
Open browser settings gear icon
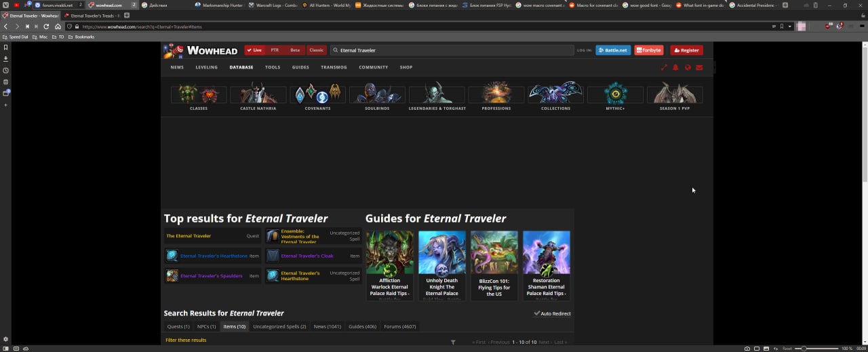[x=5, y=339]
